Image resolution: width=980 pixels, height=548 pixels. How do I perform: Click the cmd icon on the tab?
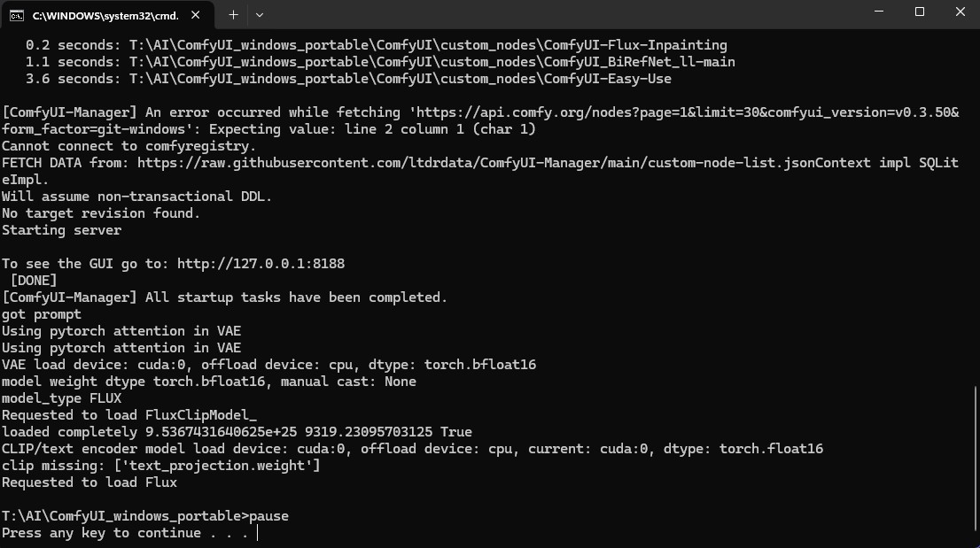[17, 15]
